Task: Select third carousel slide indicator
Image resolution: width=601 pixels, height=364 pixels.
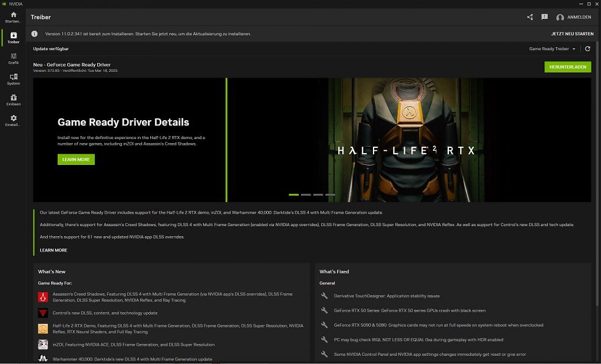Action: click(318, 194)
